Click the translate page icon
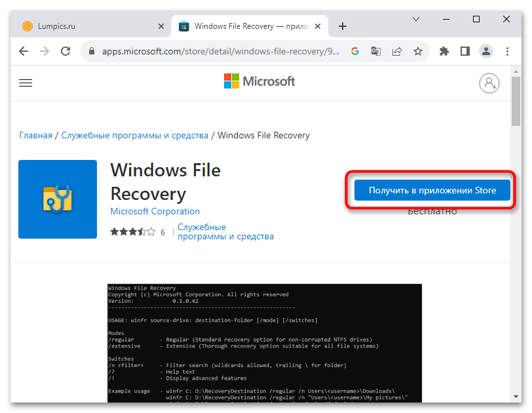Screen dimensions: 532x413 click(x=376, y=50)
